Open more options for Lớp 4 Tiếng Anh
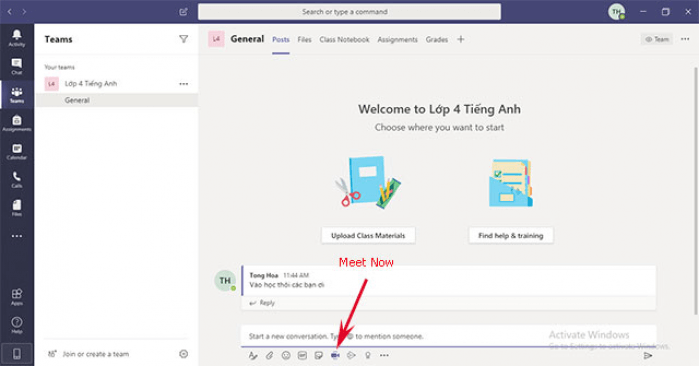Viewport: 699px width, 366px height. point(184,84)
